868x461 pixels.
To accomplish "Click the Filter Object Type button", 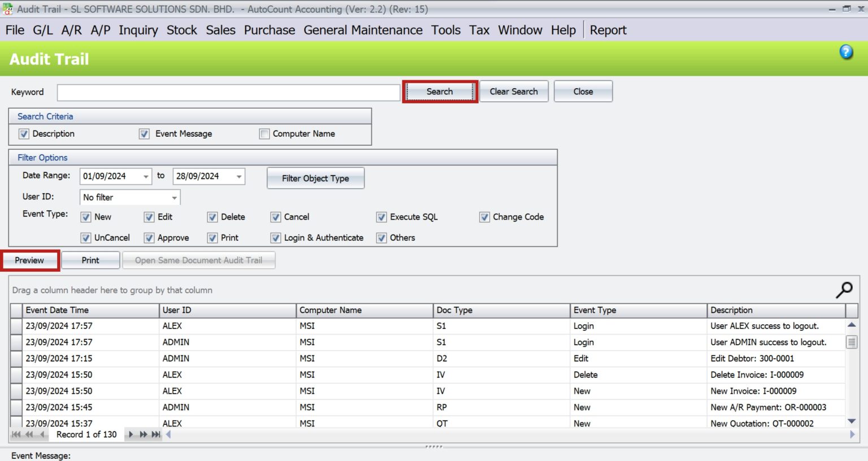I will pos(315,178).
